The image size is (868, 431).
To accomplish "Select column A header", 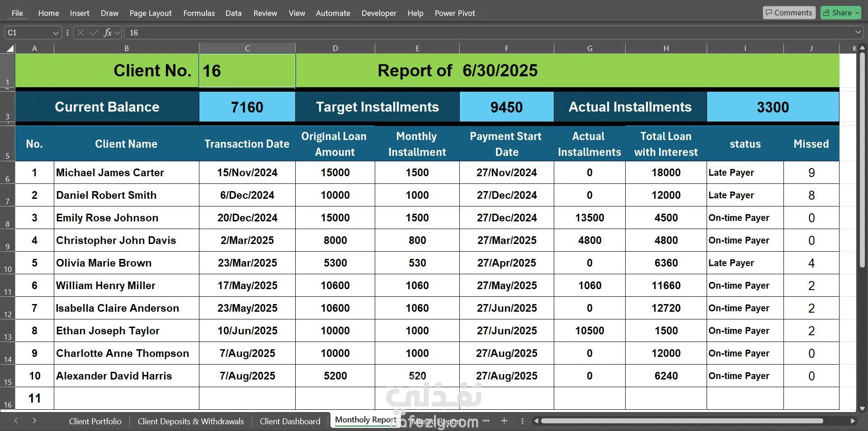I will (x=34, y=48).
